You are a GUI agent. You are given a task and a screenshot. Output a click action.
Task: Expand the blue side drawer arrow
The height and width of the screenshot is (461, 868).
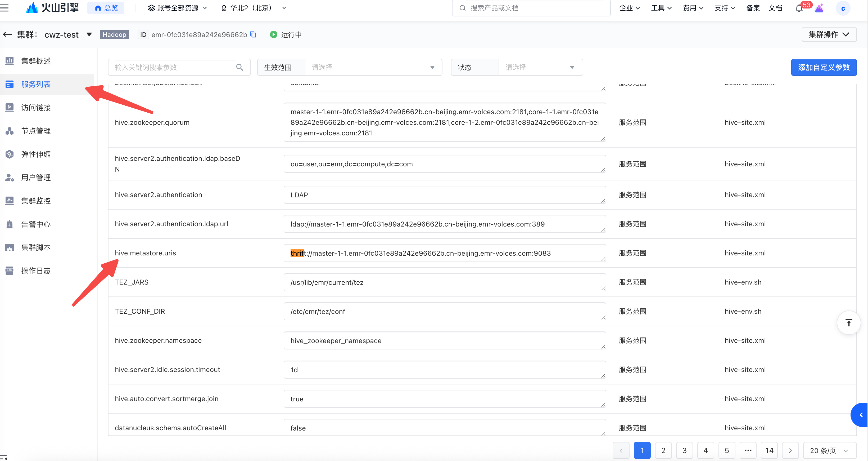(x=861, y=415)
